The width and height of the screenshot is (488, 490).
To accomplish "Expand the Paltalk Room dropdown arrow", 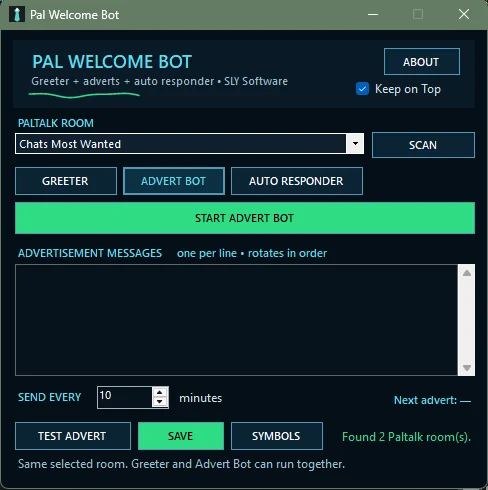I will tap(355, 144).
